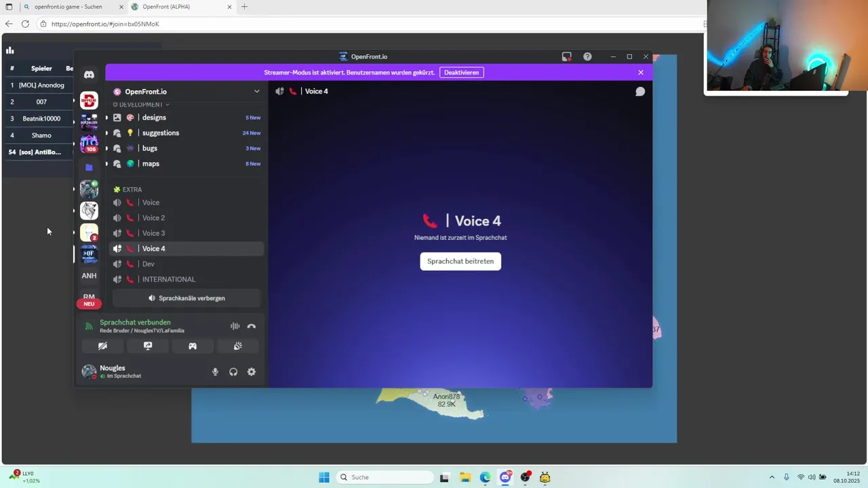Switch to openfront.io game Suchen tab
This screenshot has height=488, width=868.
tap(73, 7)
